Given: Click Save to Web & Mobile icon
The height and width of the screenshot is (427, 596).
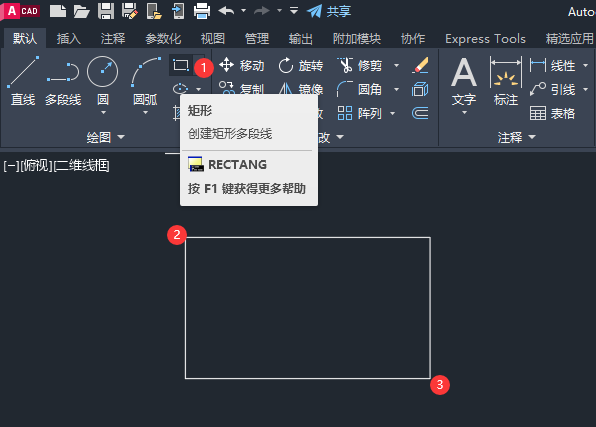Looking at the screenshot, I should pyautogui.click(x=178, y=11).
